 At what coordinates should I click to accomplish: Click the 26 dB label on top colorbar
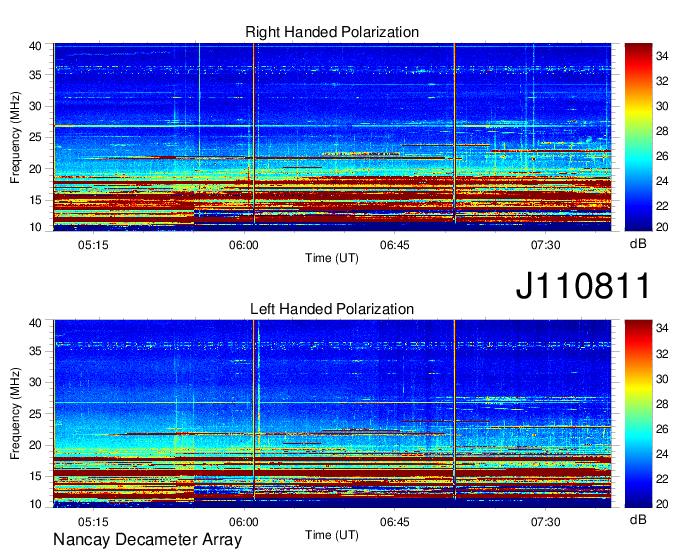point(662,156)
